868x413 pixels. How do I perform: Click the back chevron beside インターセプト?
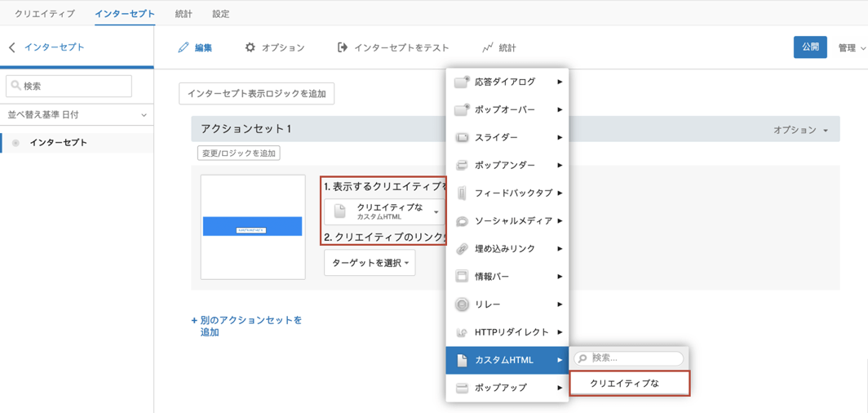pyautogui.click(x=12, y=47)
